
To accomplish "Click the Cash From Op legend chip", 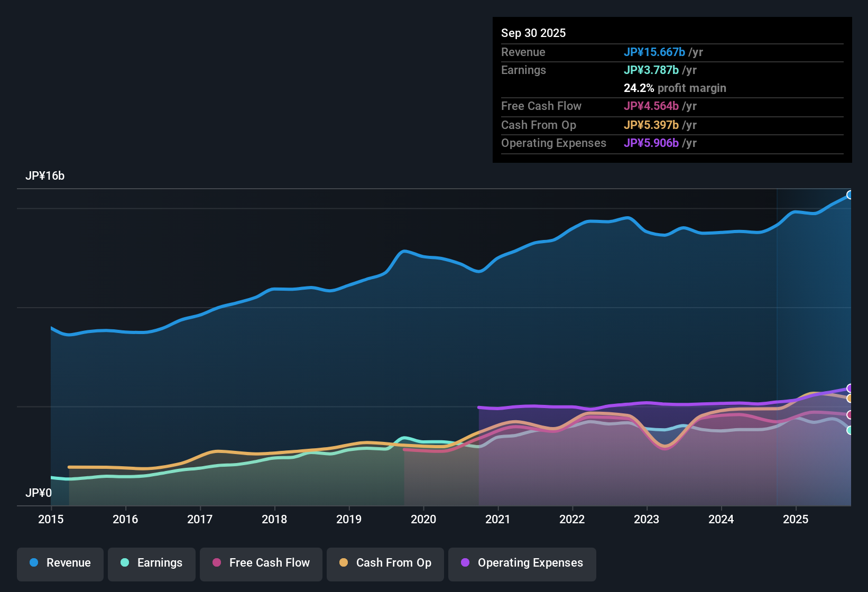I will 385,563.
